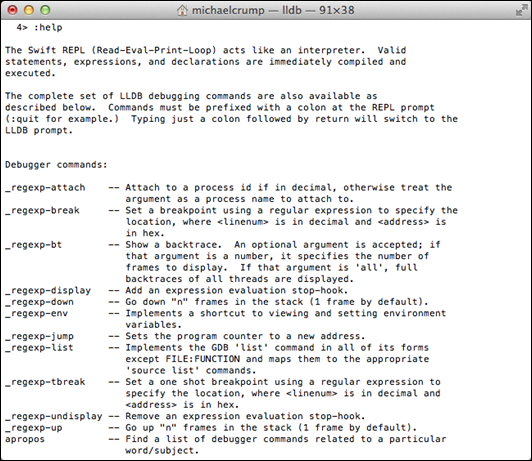The width and height of the screenshot is (532, 461).
Task: Click the '_regexp-undisplay' command text
Action: (54, 416)
